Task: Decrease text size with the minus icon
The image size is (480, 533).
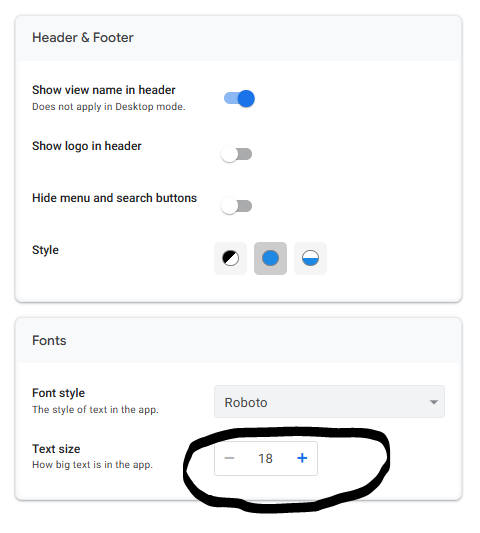Action: pos(229,458)
